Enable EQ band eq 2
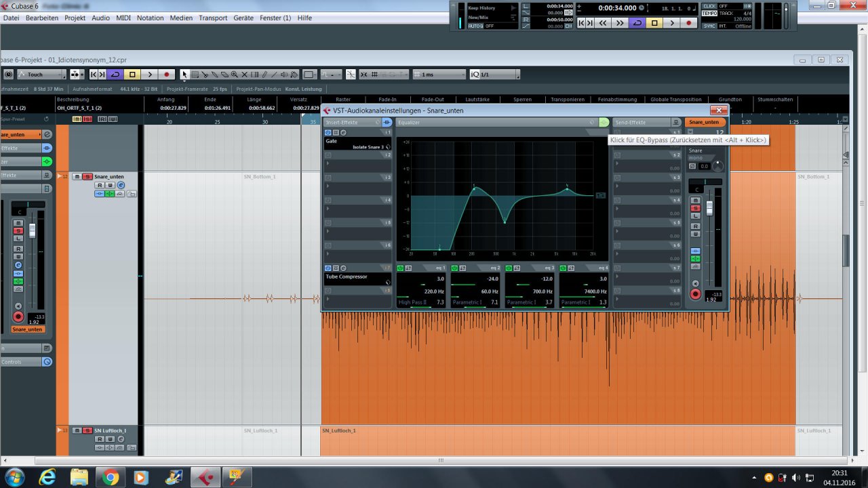 click(455, 268)
